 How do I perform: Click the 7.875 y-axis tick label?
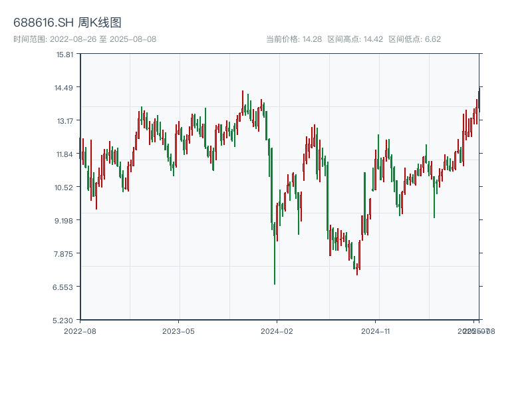(65, 254)
